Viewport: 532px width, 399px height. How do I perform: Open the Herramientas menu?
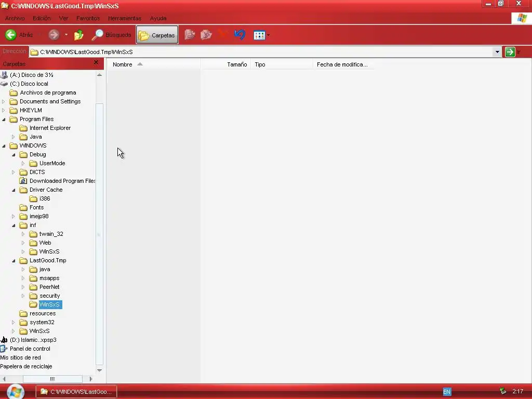pos(125,18)
